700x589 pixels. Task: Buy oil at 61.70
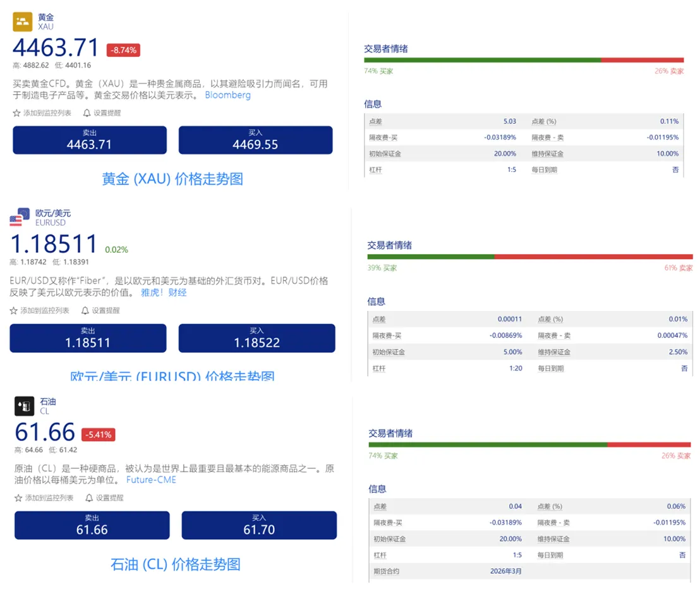[x=259, y=525]
